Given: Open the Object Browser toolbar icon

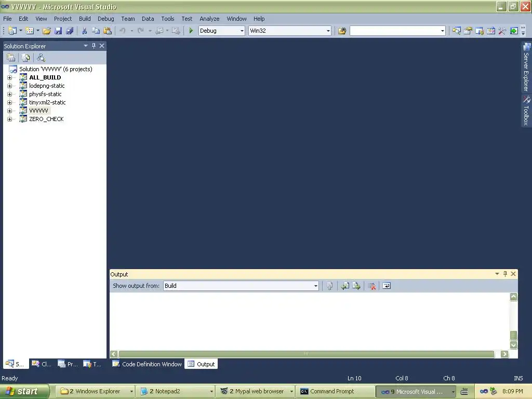Looking at the screenshot, I should (x=490, y=31).
